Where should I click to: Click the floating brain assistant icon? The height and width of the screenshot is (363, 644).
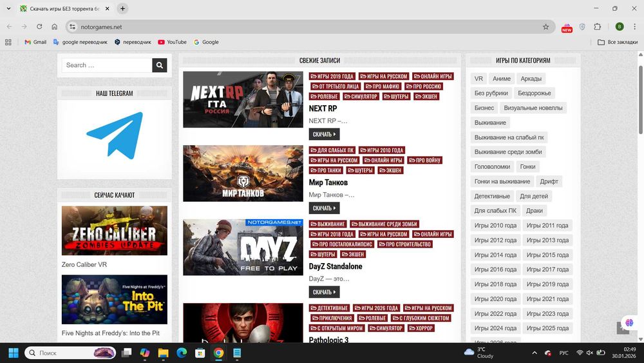(629, 322)
